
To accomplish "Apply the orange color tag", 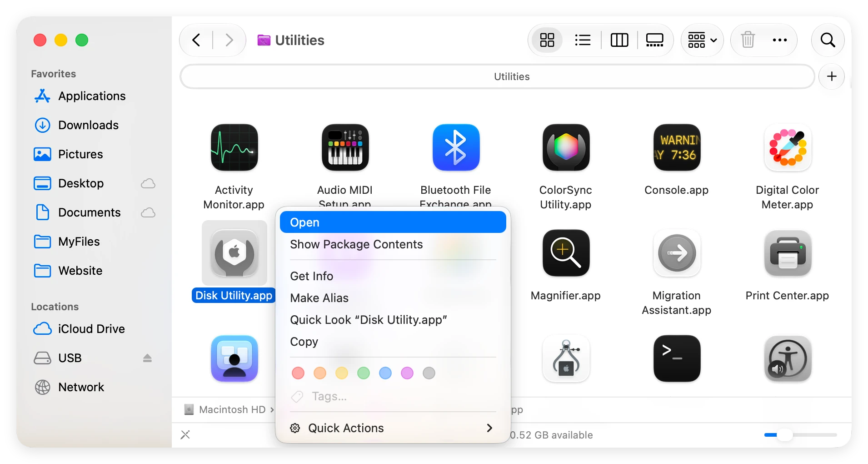I will [320, 373].
